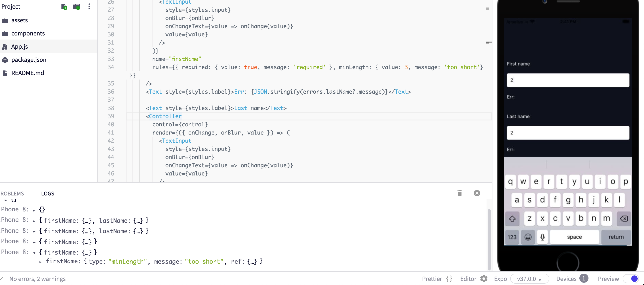
Task: Toggle the Preview switch
Action: (x=631, y=279)
